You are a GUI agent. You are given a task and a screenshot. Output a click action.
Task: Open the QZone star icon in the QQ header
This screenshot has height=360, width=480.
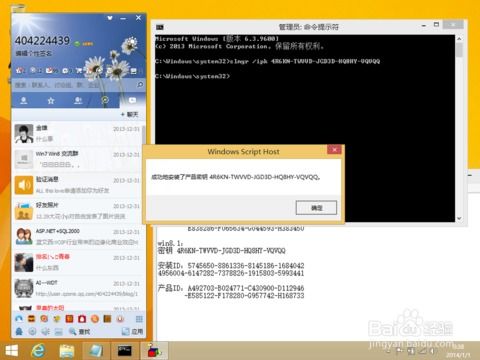[x=20, y=70]
